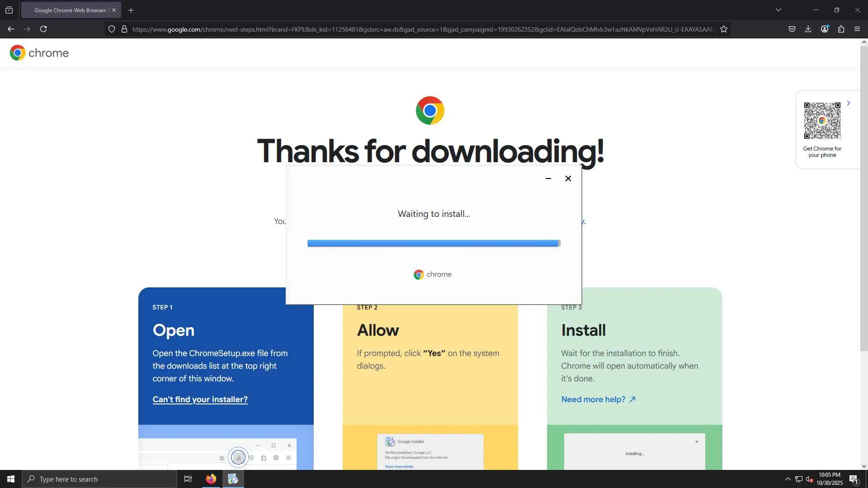Bookmark this page with the star icon

(724, 29)
